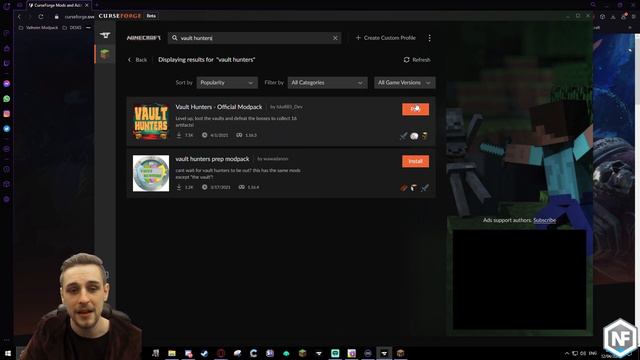Clear the vault hunters search text
The image size is (640, 360).
(335, 38)
